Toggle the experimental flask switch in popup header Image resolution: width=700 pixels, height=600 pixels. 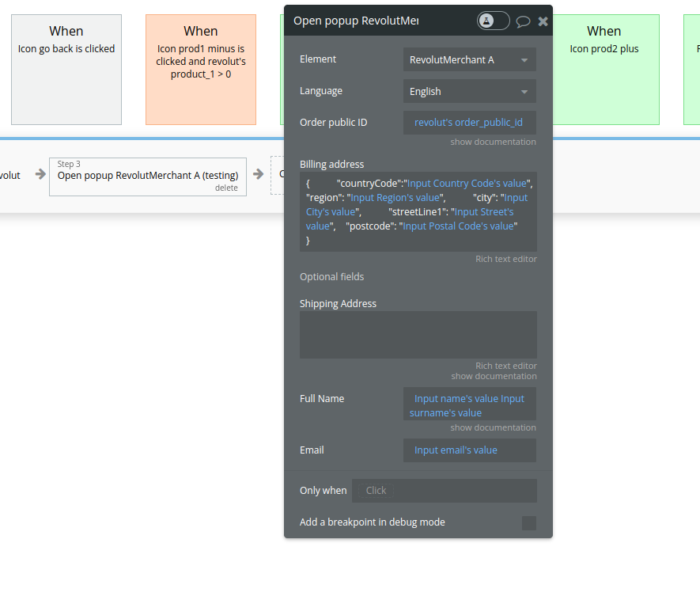pos(493,21)
